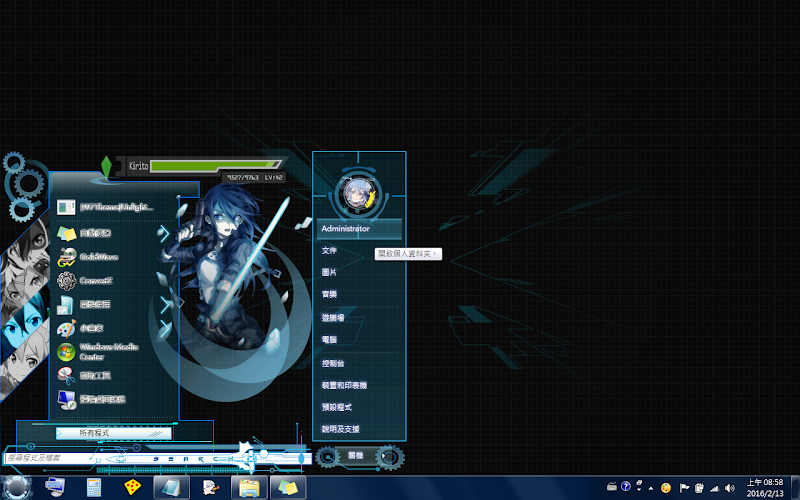The height and width of the screenshot is (500, 800).
Task: Open 音樂 Music
Action: [329, 294]
